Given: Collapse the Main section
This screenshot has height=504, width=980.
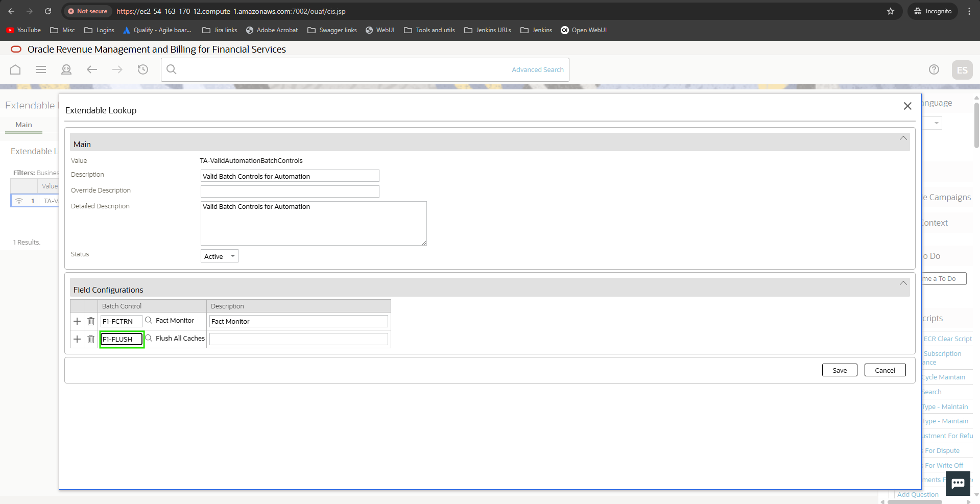Looking at the screenshot, I should pos(903,138).
